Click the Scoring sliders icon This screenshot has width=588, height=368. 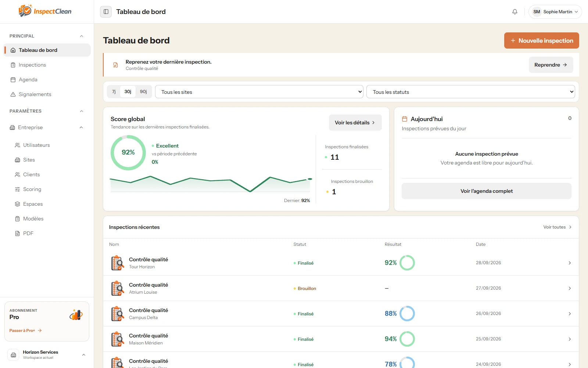coord(17,189)
